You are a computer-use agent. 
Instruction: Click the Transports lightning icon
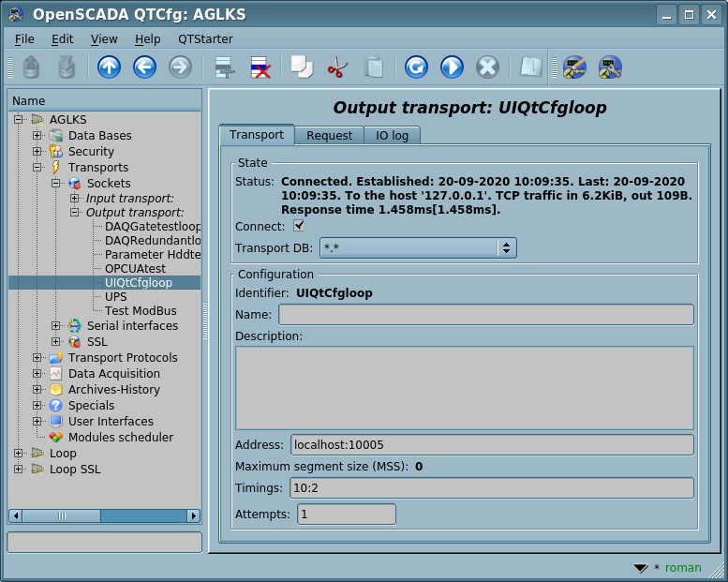[x=56, y=167]
